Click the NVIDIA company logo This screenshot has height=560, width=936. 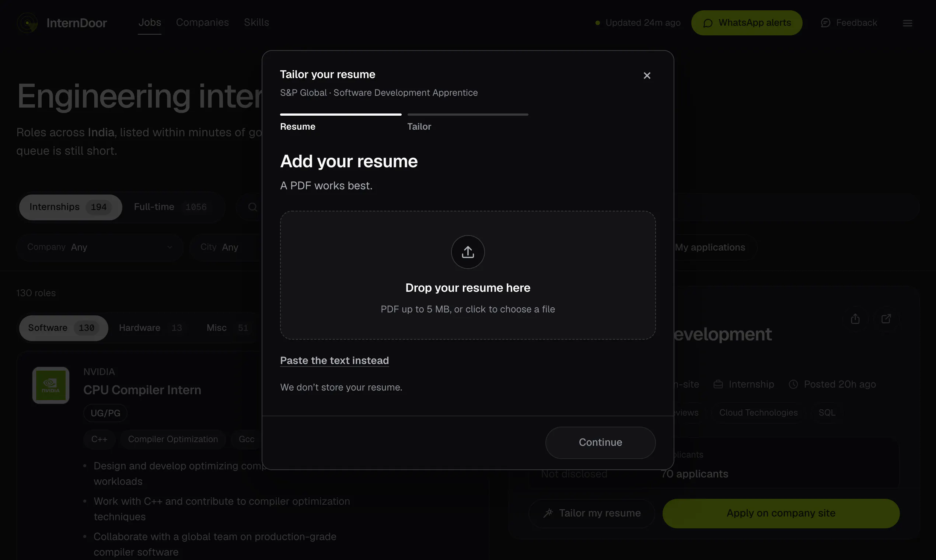click(x=50, y=385)
